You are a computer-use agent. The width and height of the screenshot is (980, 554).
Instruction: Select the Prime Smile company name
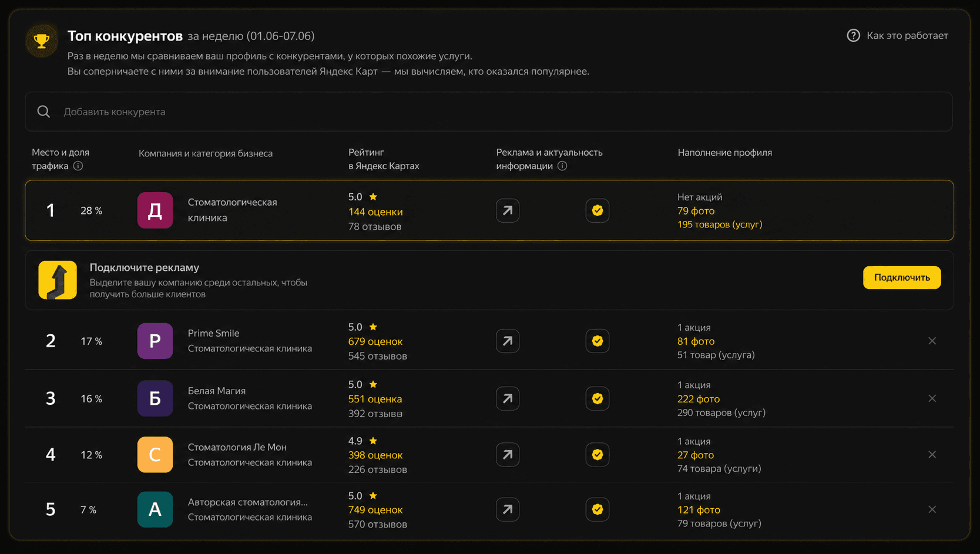pyautogui.click(x=214, y=333)
